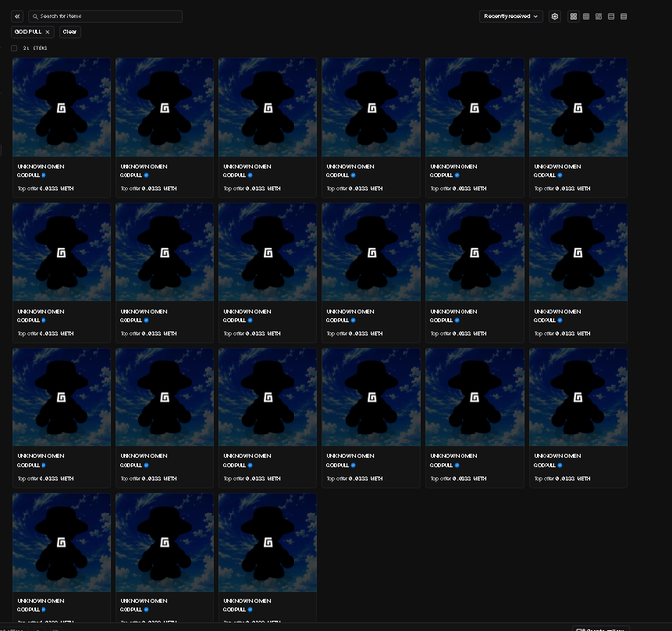Clear all active filters

70,32
